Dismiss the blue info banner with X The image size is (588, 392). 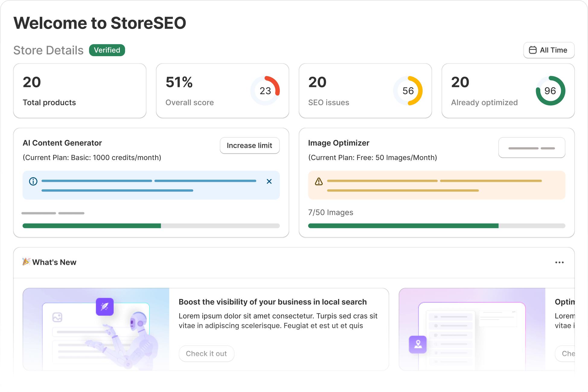click(269, 181)
